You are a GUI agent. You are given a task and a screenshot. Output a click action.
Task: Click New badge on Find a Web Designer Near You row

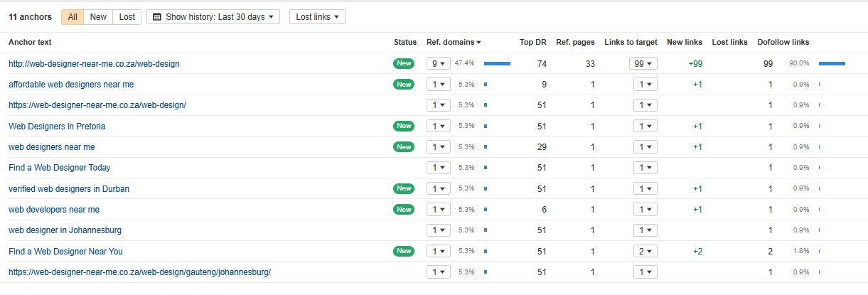[x=404, y=251]
